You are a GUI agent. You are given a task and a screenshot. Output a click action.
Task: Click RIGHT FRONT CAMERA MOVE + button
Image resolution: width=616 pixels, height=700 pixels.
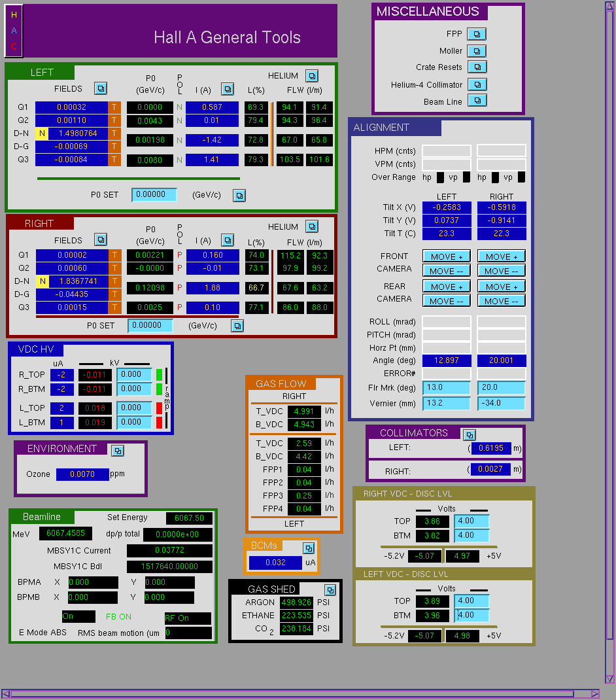point(502,256)
